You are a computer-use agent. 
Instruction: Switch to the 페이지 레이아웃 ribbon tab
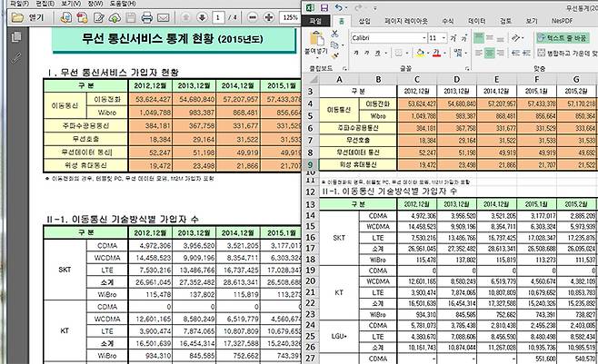(x=405, y=21)
